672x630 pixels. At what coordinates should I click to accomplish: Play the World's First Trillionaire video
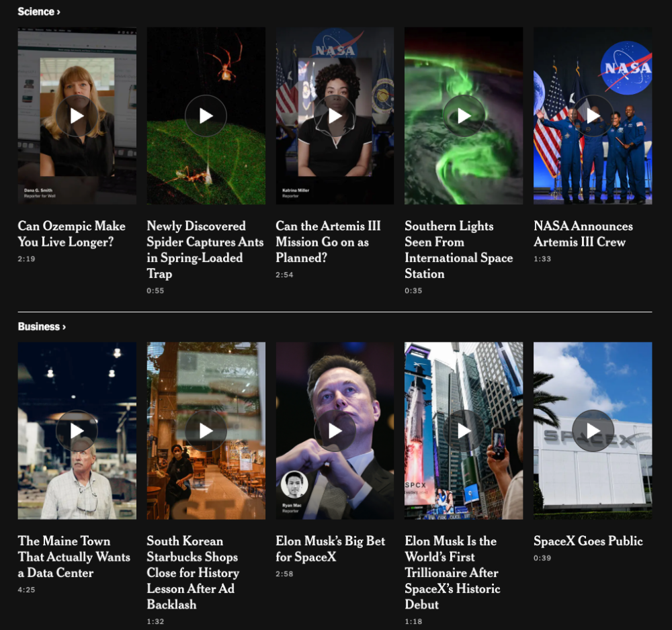464,431
